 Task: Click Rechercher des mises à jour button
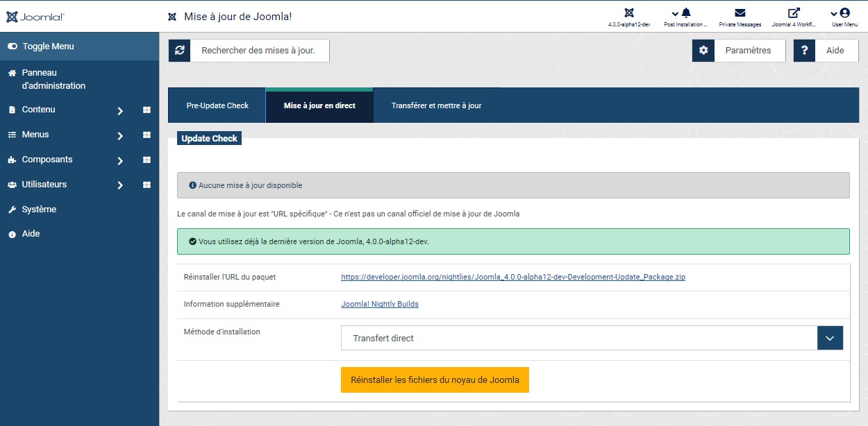(x=249, y=51)
